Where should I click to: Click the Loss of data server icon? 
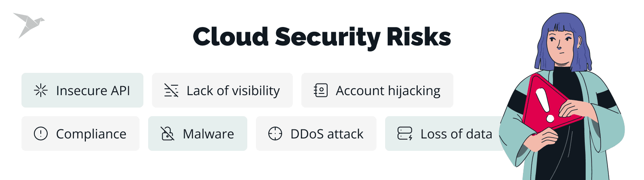pyautogui.click(x=404, y=134)
